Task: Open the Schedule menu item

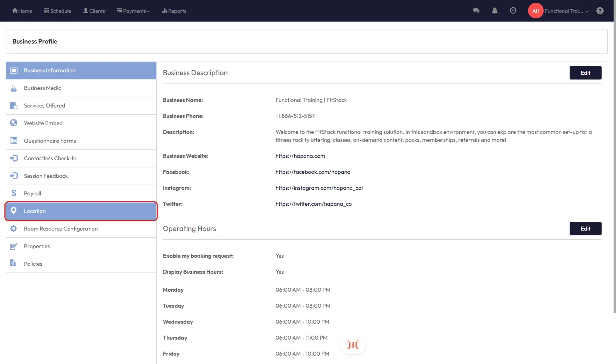Action: coord(58,11)
